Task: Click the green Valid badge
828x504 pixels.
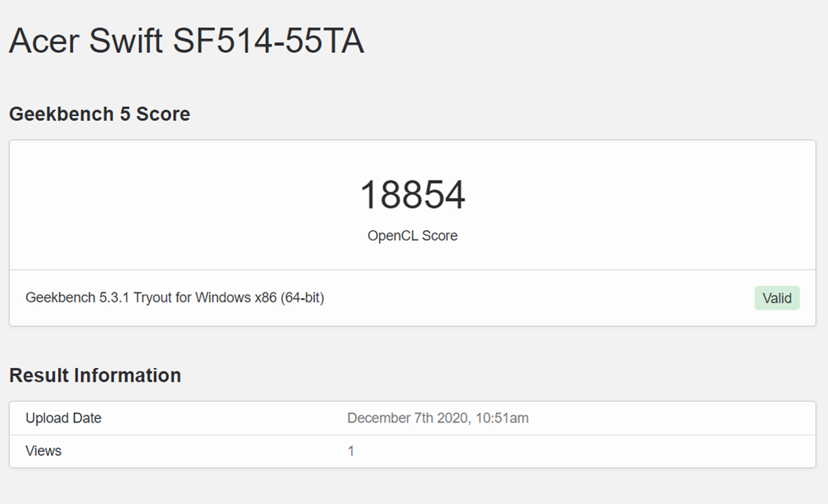Action: 777,298
